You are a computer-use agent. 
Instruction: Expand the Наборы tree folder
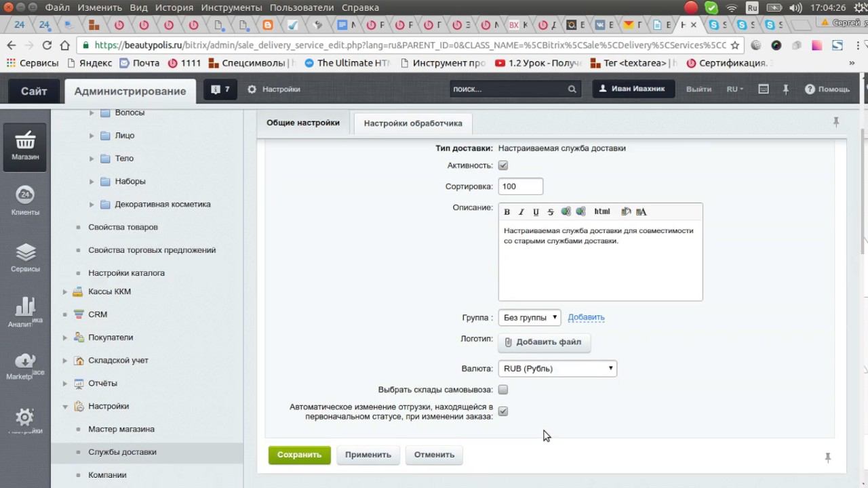[92, 182]
